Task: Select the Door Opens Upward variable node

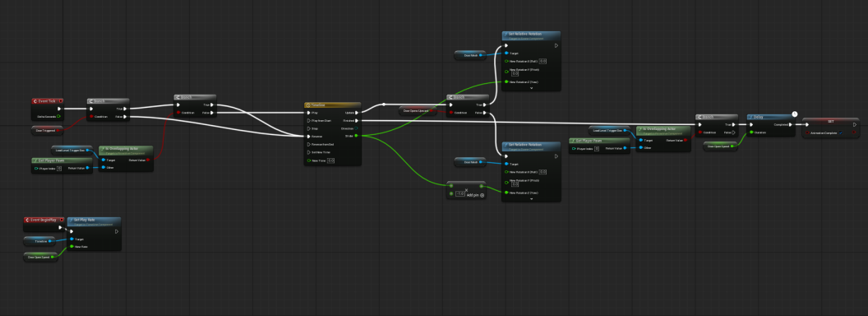Action: tap(418, 111)
